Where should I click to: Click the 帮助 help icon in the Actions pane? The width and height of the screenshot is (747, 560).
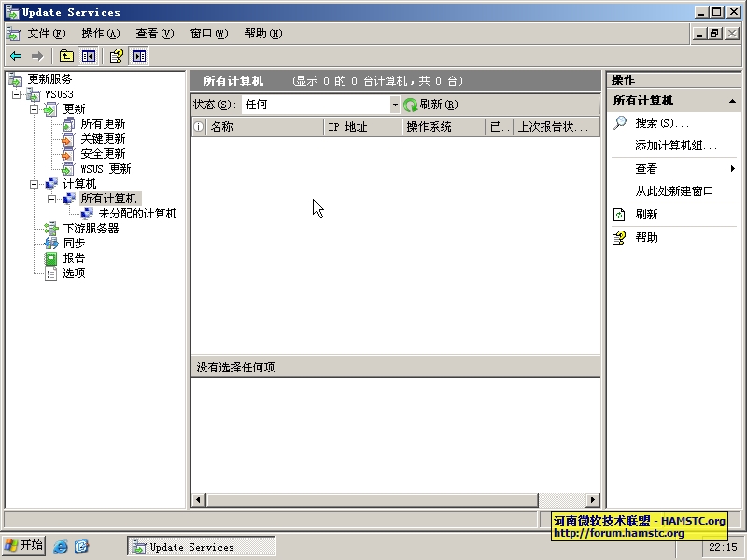tap(617, 237)
